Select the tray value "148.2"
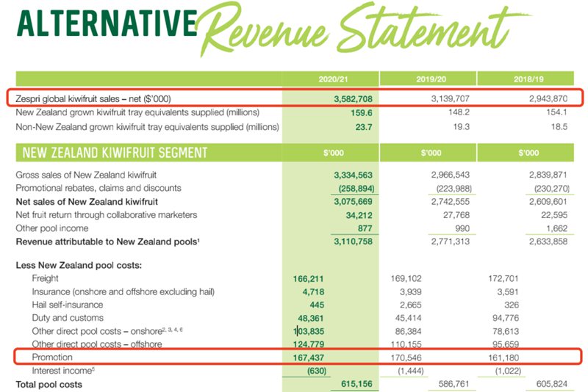 pos(459,112)
